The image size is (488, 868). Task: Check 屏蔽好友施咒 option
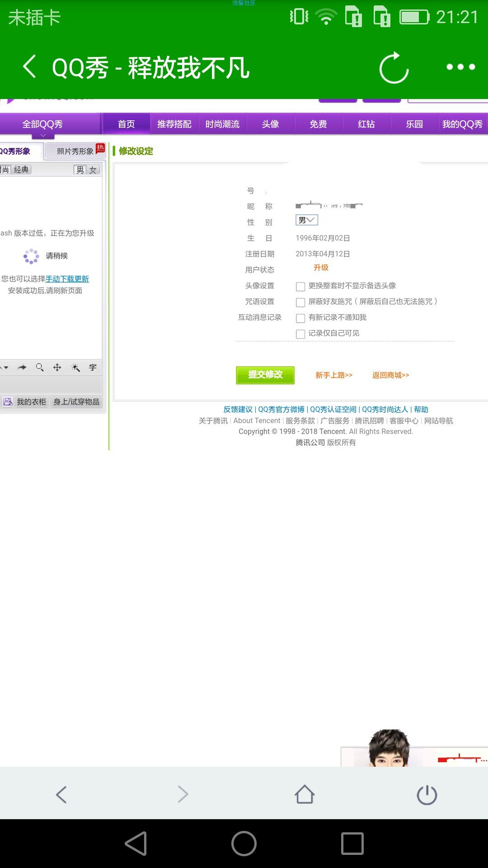(x=300, y=302)
